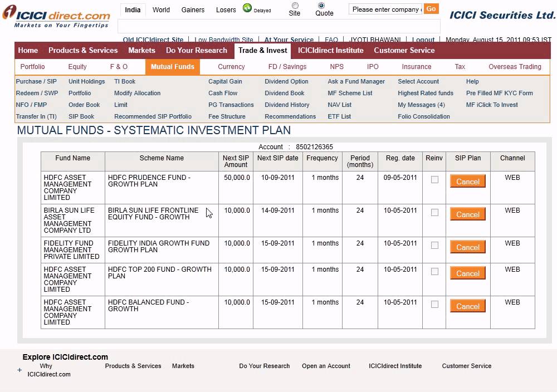
Task: Switch to the FD / Savings sub-tab
Action: coord(287,67)
